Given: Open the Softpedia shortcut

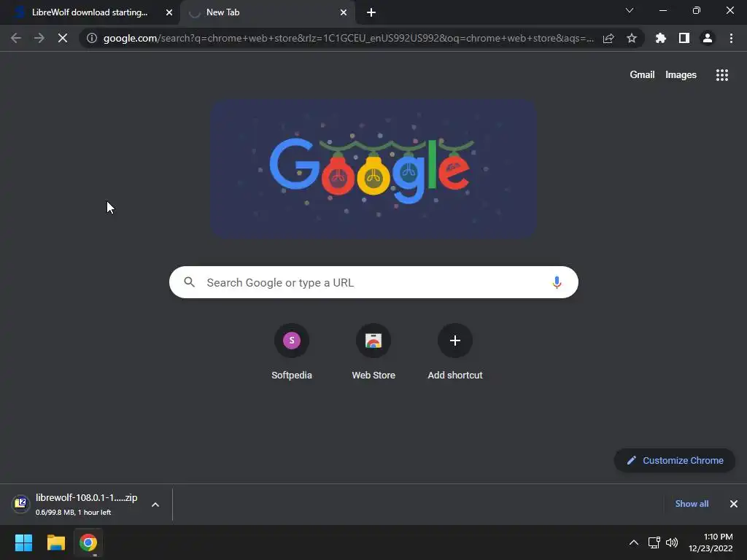Looking at the screenshot, I should 292,351.
